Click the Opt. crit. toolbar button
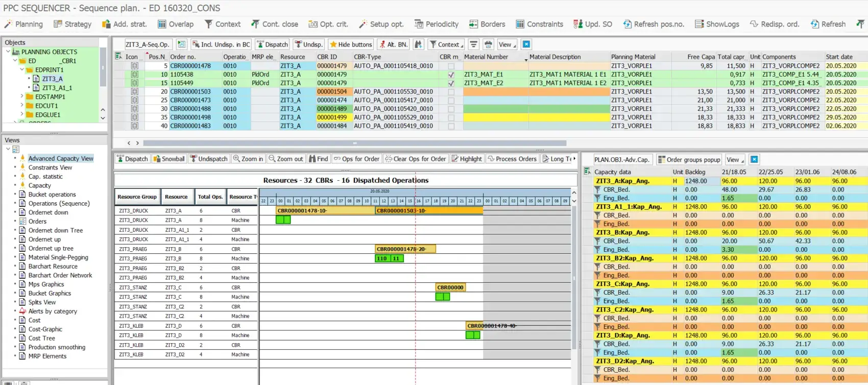Viewport: 868px width, 385px height. 328,24
